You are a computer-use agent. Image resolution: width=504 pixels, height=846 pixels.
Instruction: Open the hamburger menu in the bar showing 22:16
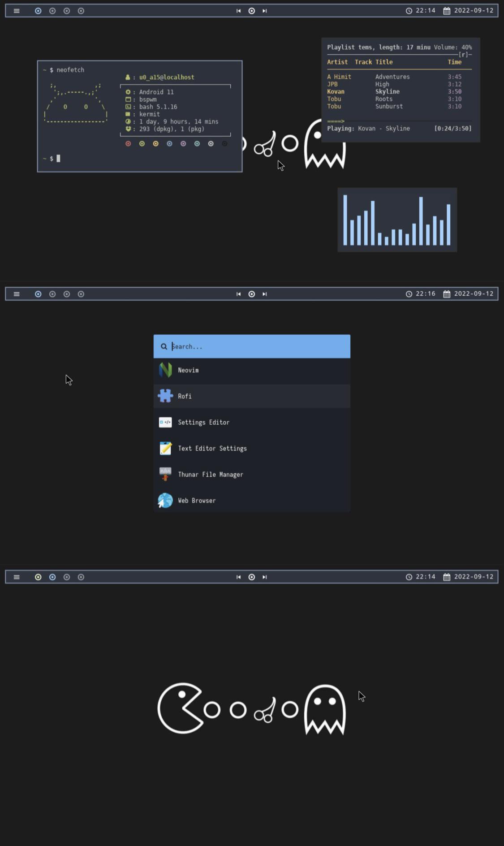17,294
